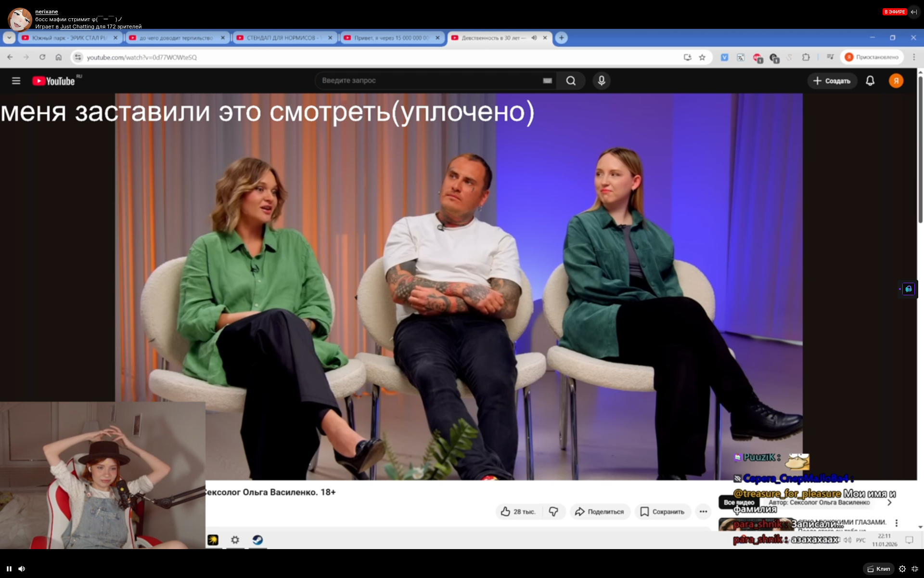Open browser extensions puzzle icon
The height and width of the screenshot is (578, 924).
tap(806, 57)
